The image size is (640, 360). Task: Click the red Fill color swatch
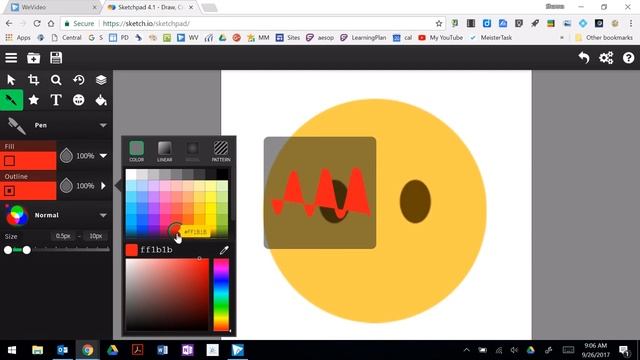(28, 160)
